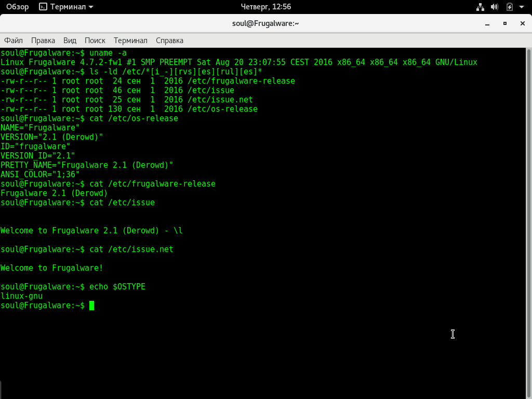Click 'GNU/Linux' at the end of uname output
Image resolution: width=532 pixels, height=399 pixels.
click(456, 62)
